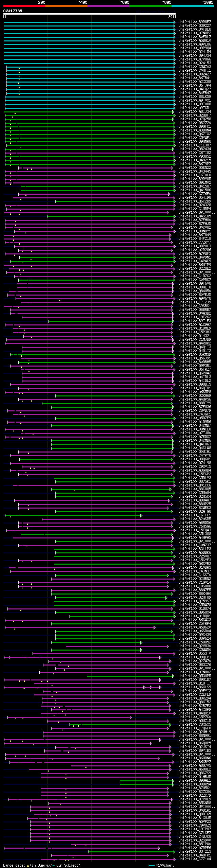217x868 pixels.
Task: Select hit UniRef100_Q43445
Action: click(x=195, y=172)
